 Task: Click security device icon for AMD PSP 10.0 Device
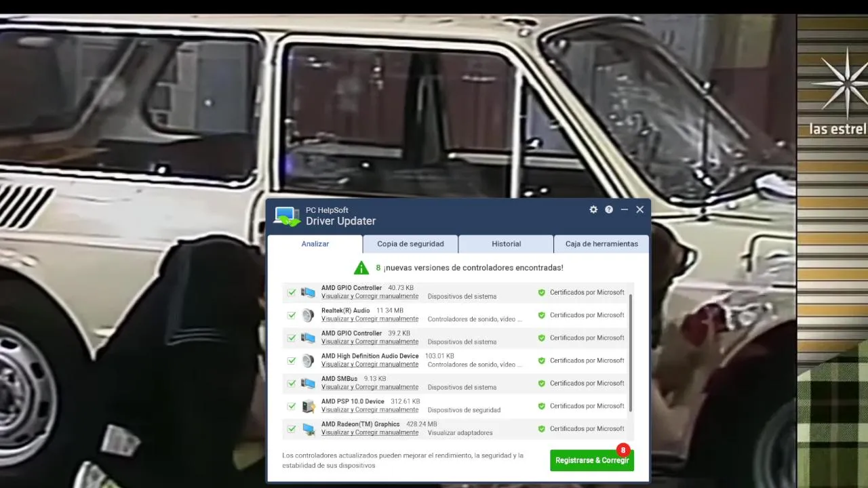coord(309,406)
